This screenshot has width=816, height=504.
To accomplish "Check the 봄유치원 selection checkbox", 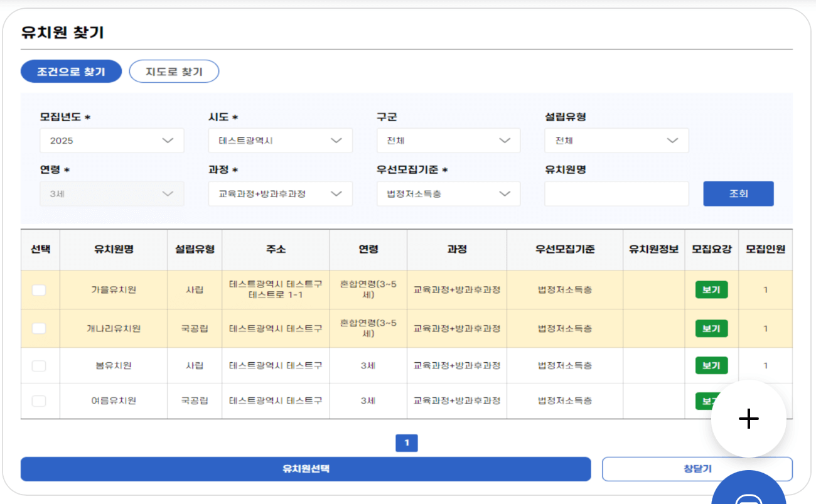I will click(39, 365).
